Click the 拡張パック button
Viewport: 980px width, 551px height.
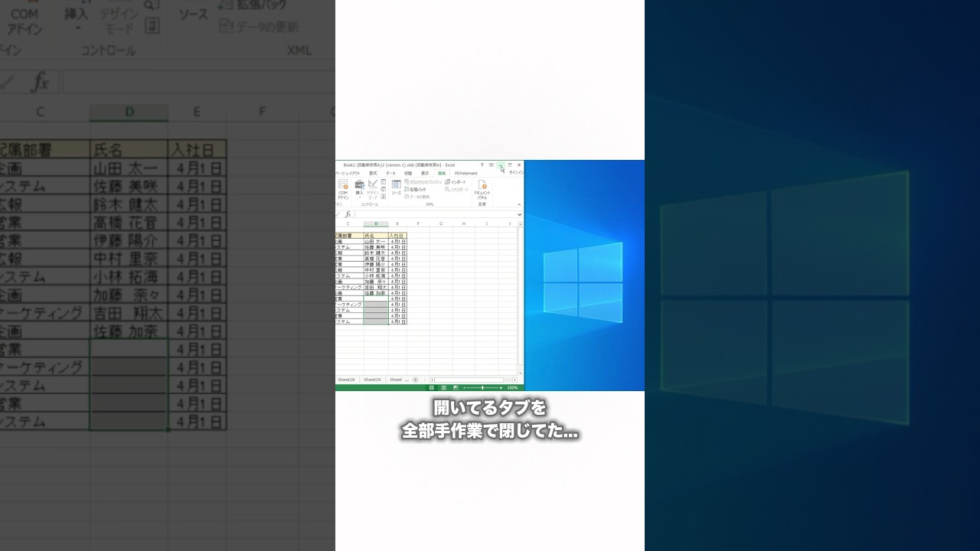pos(414,189)
